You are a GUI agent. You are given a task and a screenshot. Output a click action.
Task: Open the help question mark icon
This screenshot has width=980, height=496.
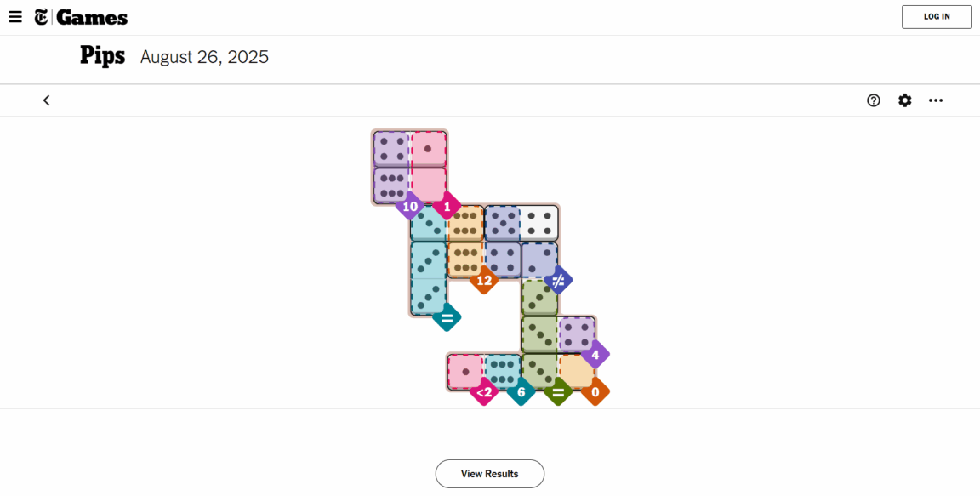pyautogui.click(x=874, y=100)
